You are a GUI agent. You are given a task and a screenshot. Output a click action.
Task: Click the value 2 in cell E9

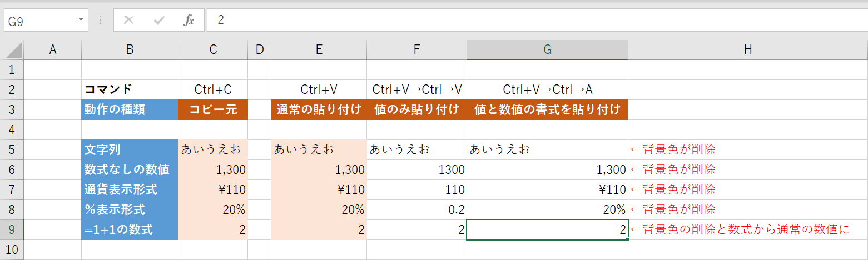pyautogui.click(x=319, y=229)
